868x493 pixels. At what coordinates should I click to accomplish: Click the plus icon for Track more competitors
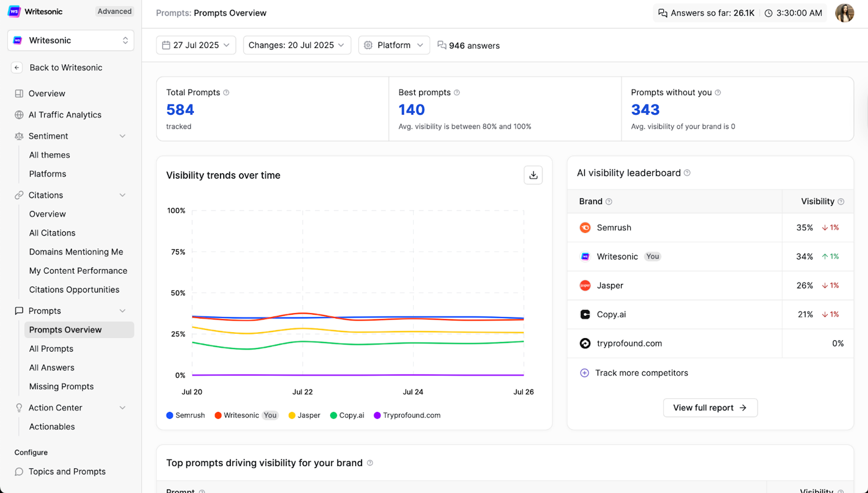[x=585, y=373]
